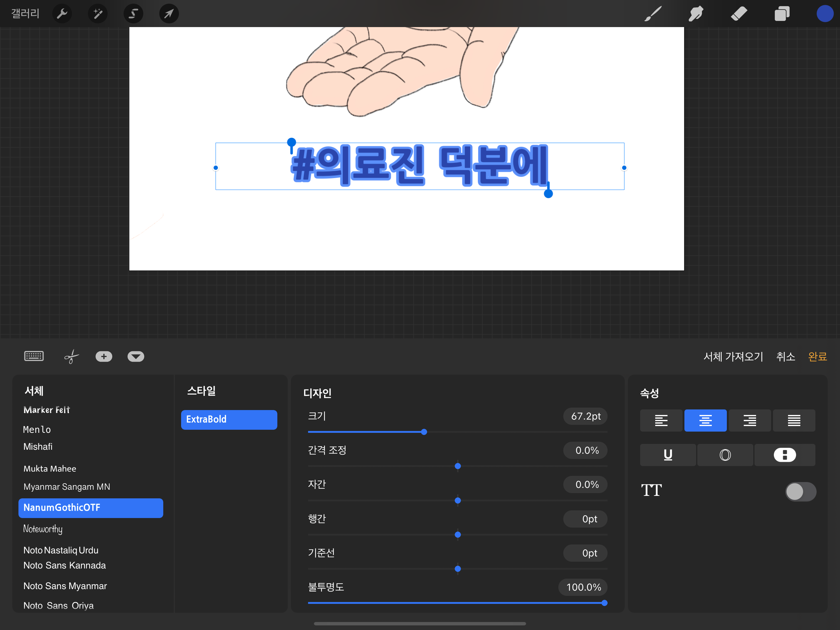The height and width of the screenshot is (630, 840).
Task: Select the Eraser tool
Action: 739,14
